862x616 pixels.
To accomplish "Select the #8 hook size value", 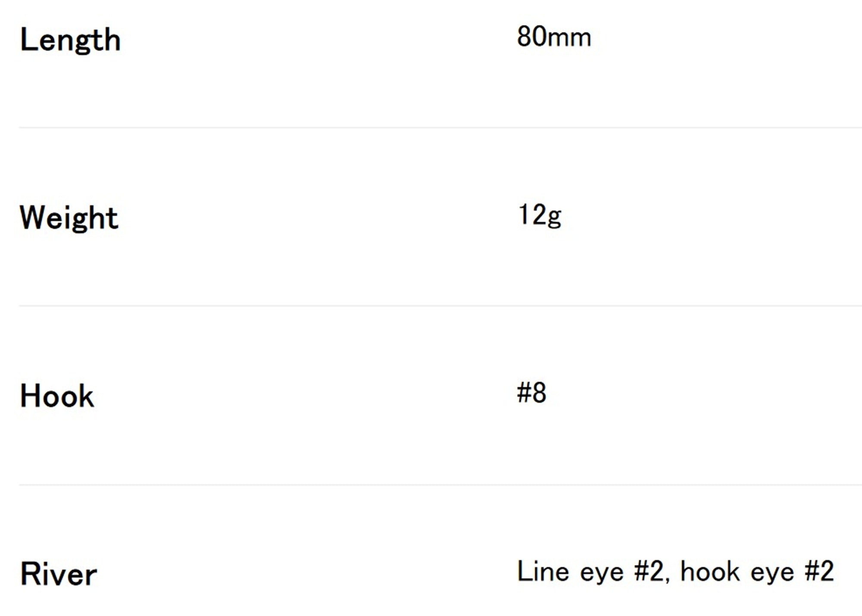I will click(531, 392).
